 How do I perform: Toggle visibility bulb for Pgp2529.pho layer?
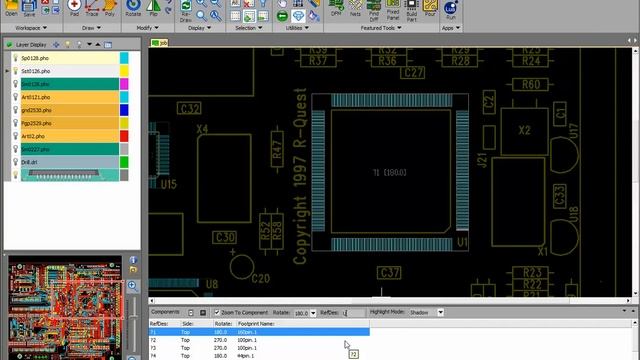(16, 123)
